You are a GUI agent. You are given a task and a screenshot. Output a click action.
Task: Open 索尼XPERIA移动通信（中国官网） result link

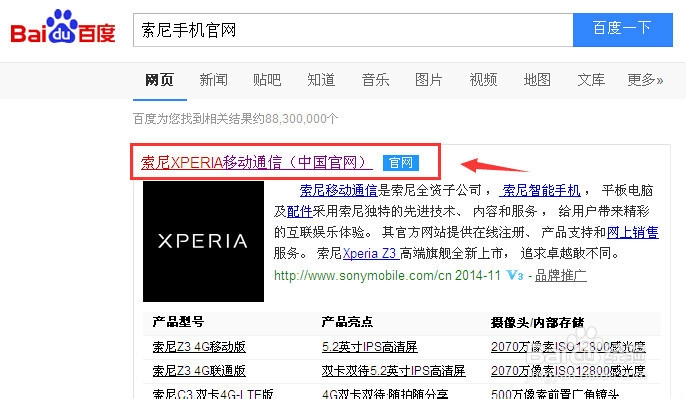pos(256,163)
